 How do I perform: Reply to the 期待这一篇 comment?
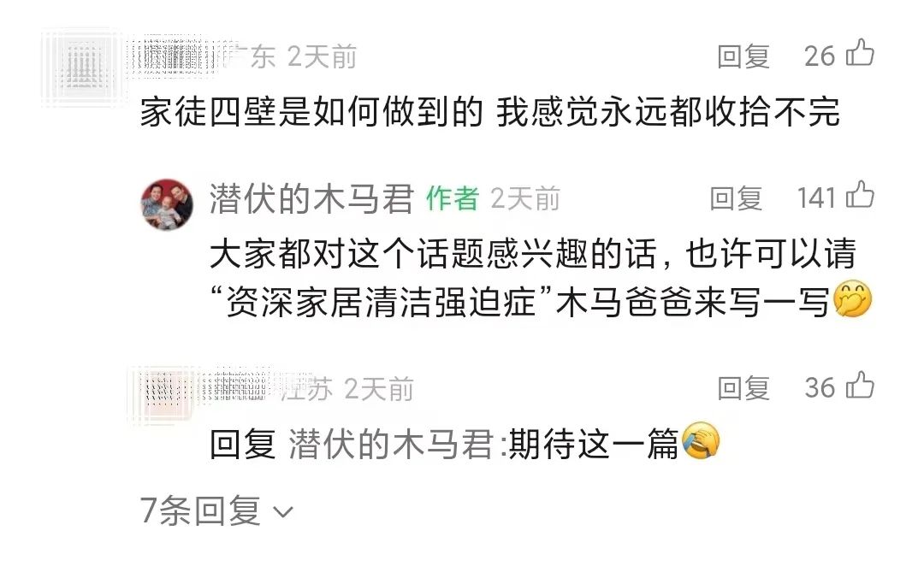pos(743,389)
